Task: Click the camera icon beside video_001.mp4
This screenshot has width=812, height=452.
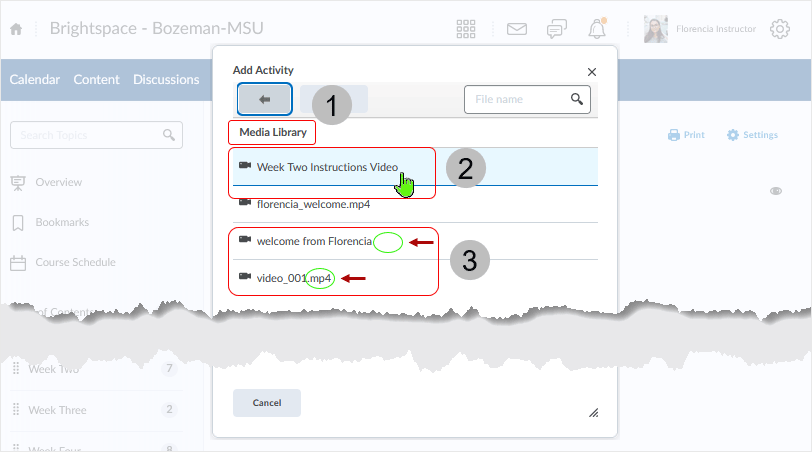Action: pos(245,276)
